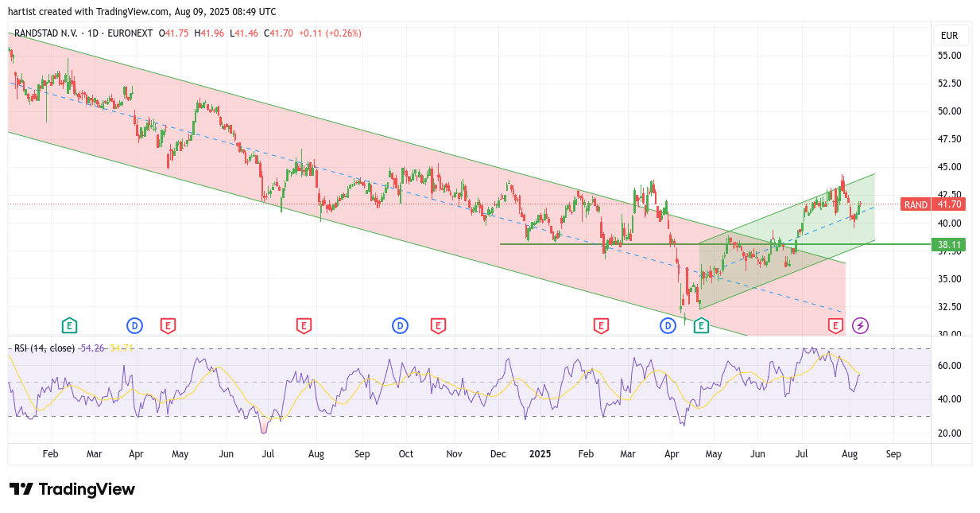Click the purple lightning event marker

tap(860, 325)
